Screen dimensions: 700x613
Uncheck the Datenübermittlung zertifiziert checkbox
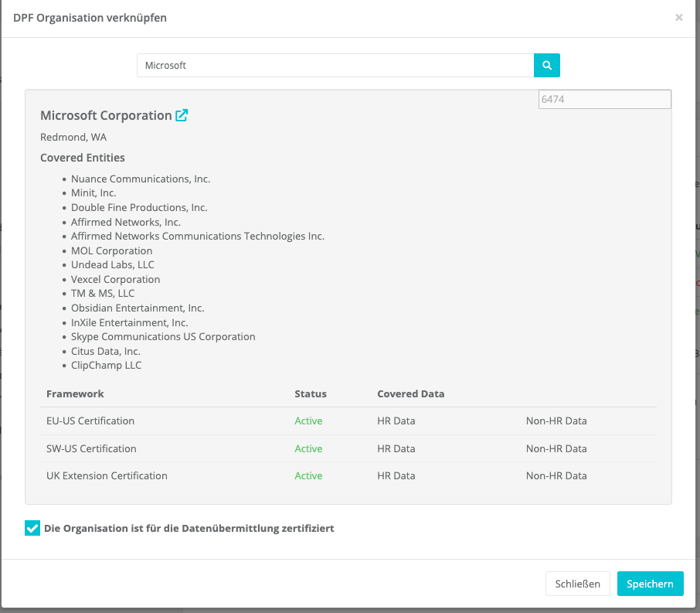(32, 529)
